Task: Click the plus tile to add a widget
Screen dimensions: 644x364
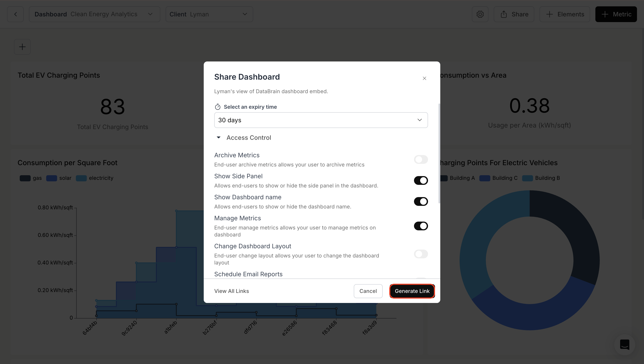Action: [x=22, y=47]
